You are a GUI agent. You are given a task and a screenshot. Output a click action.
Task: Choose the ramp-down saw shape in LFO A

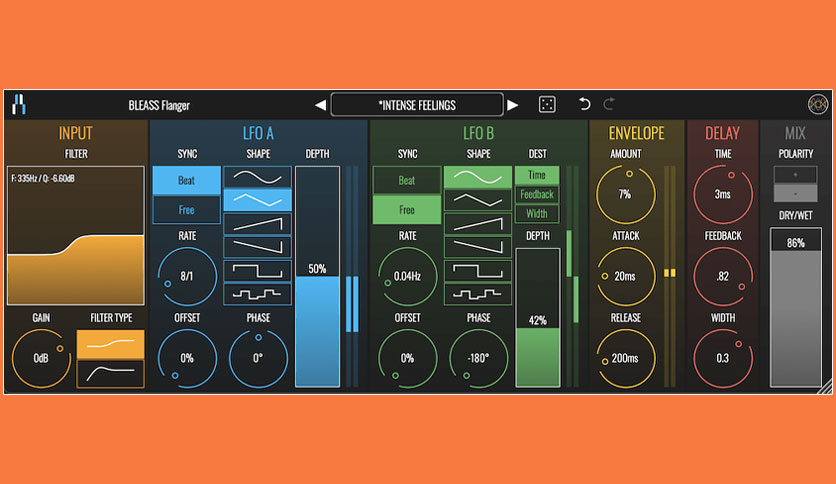pos(258,247)
